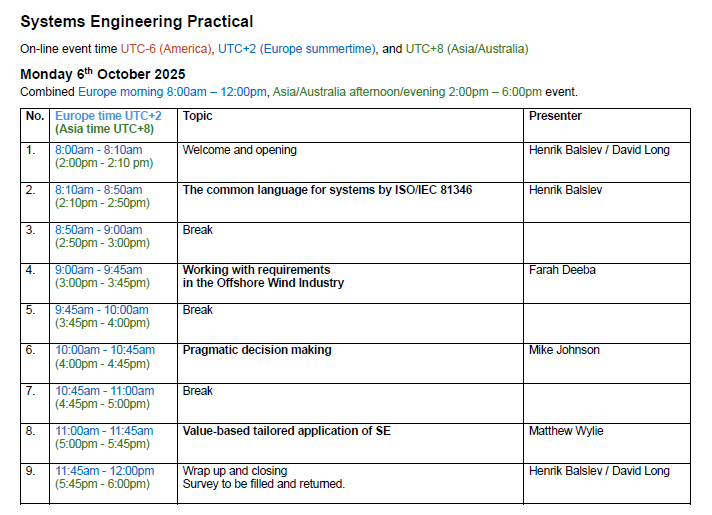
Task: Click the '10:00am - 10:45am' time slot
Action: pos(105,350)
